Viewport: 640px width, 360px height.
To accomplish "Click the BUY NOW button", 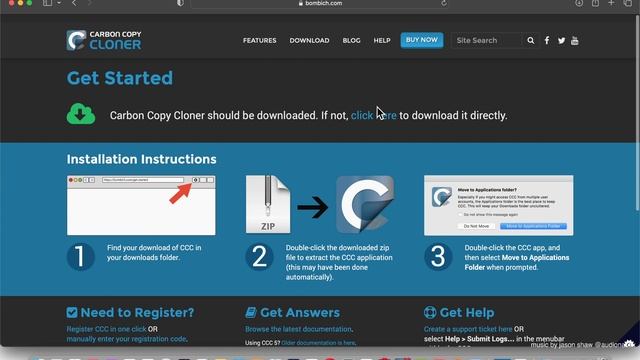I will tap(422, 40).
